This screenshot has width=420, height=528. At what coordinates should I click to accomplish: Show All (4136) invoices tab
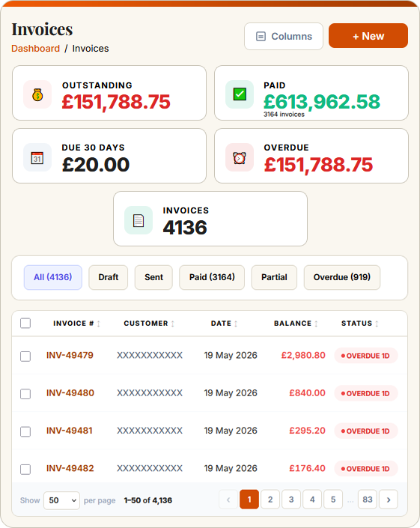53,277
